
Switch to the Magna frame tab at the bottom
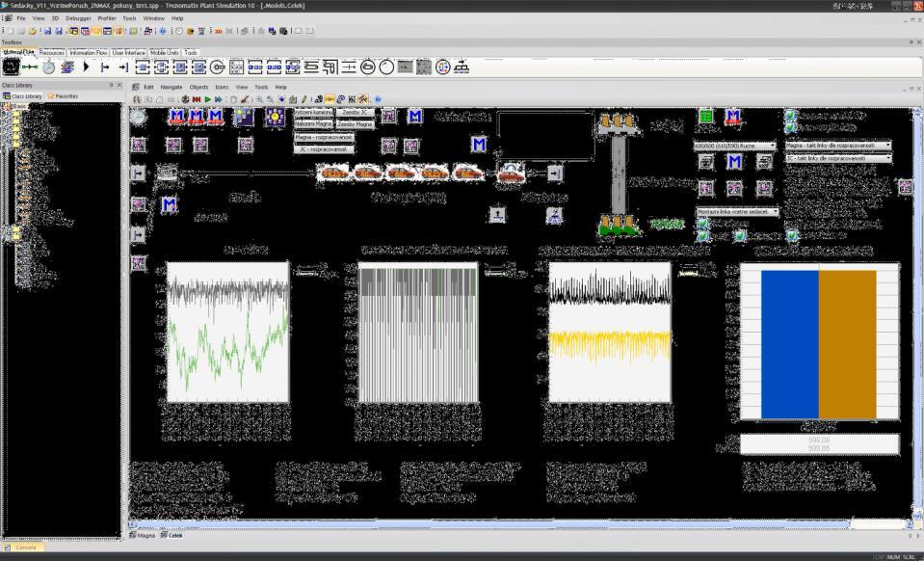pyautogui.click(x=143, y=535)
